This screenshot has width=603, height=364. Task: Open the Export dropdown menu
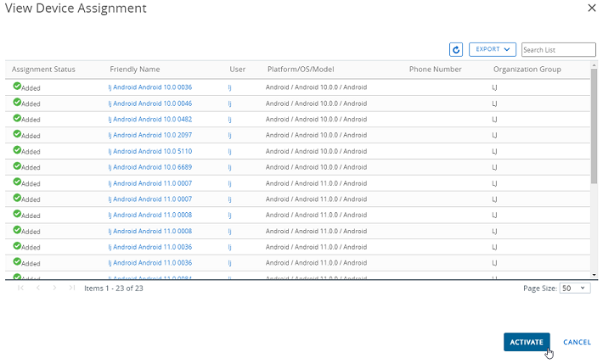tap(493, 50)
